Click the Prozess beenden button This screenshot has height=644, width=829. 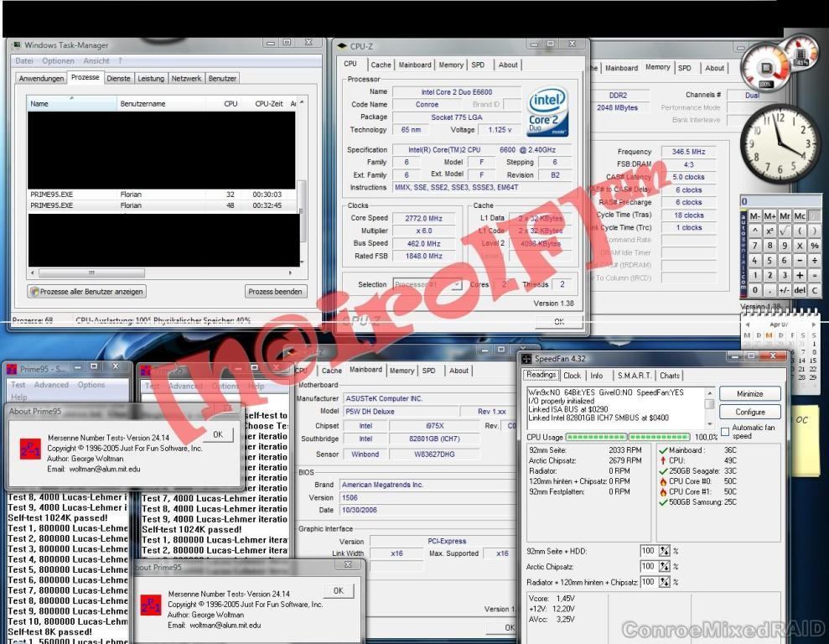[x=276, y=291]
